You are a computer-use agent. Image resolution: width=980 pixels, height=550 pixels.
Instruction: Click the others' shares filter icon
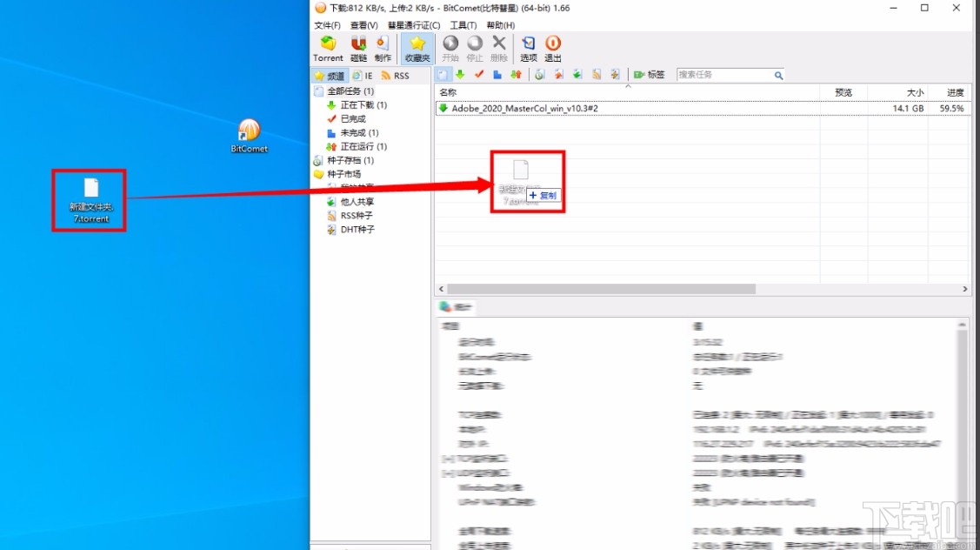coord(577,75)
